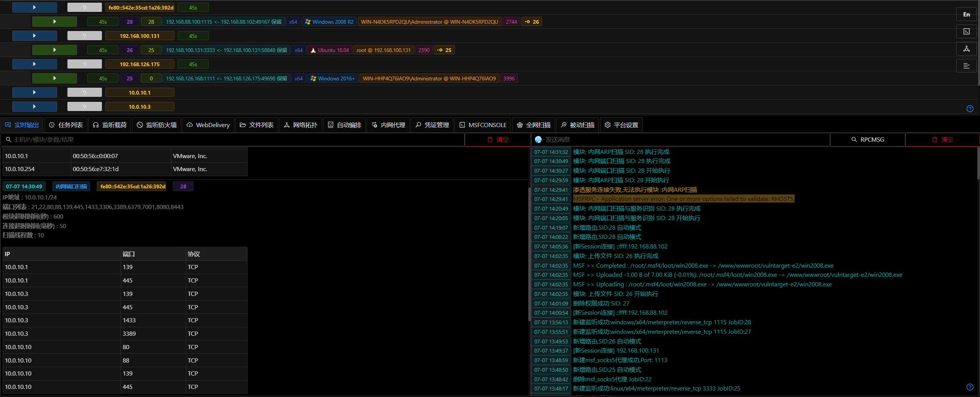Click the gray question tag for host 192.168.100.131

tap(85, 36)
